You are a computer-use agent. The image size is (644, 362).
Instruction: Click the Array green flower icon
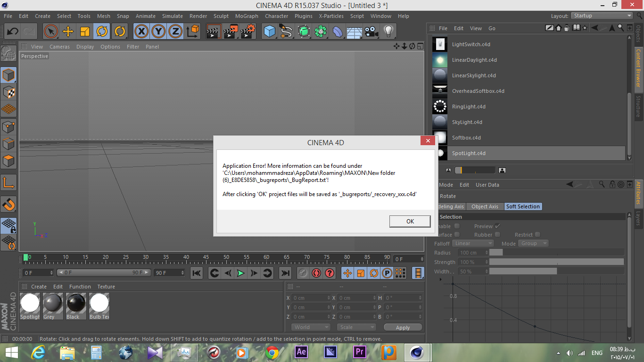[x=321, y=32]
